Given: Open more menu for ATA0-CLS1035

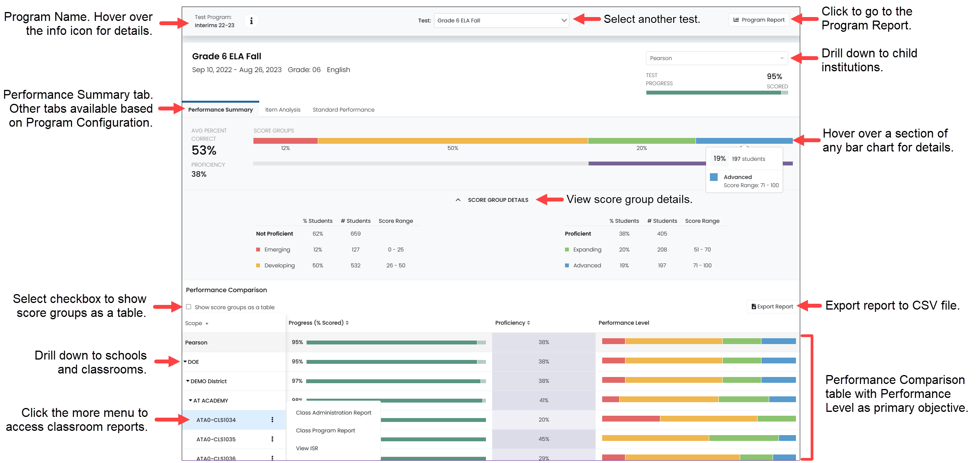Looking at the screenshot, I should 272,439.
